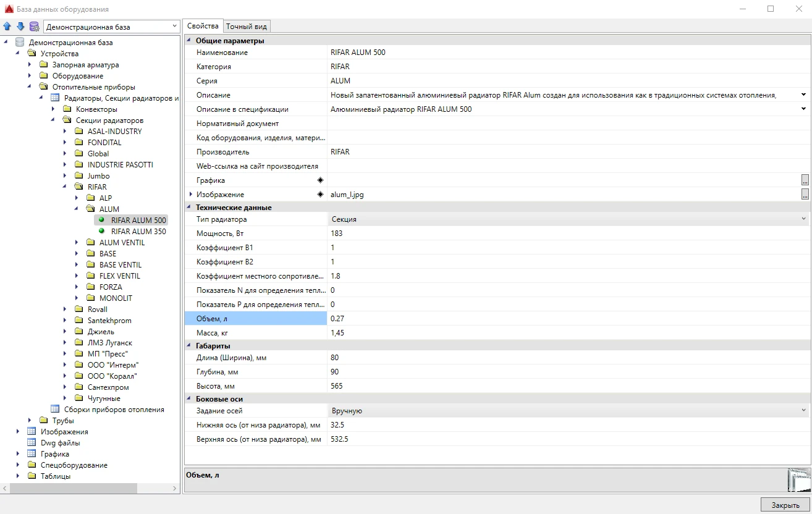Click the browse button for Графика row

(805, 180)
